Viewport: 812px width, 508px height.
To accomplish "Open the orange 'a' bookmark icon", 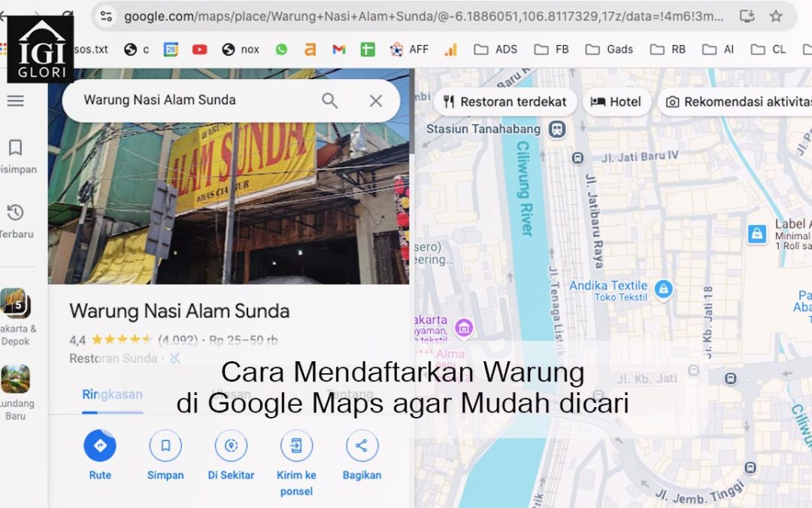I will pyautogui.click(x=310, y=49).
